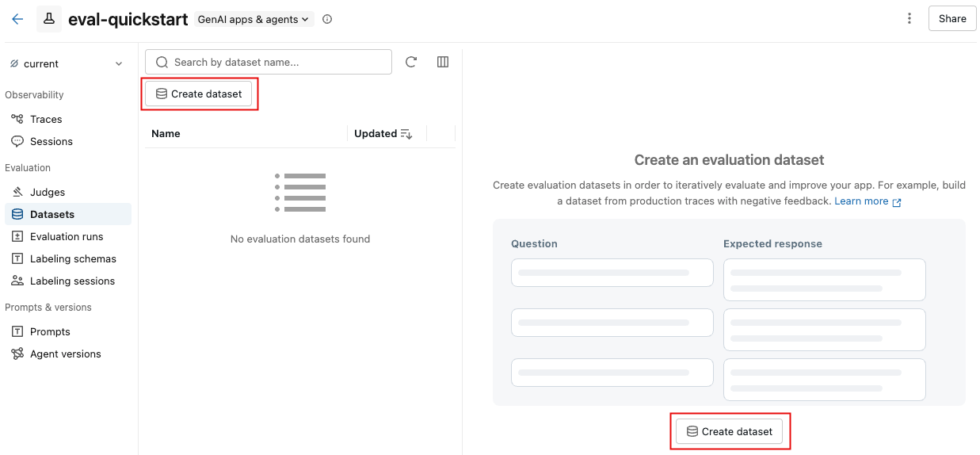Open the column selector icon

443,62
